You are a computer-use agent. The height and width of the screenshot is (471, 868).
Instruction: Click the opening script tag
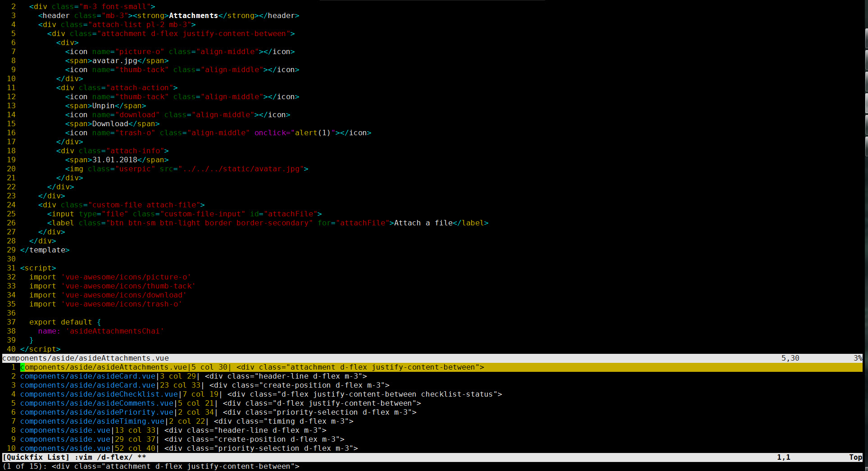click(x=38, y=268)
